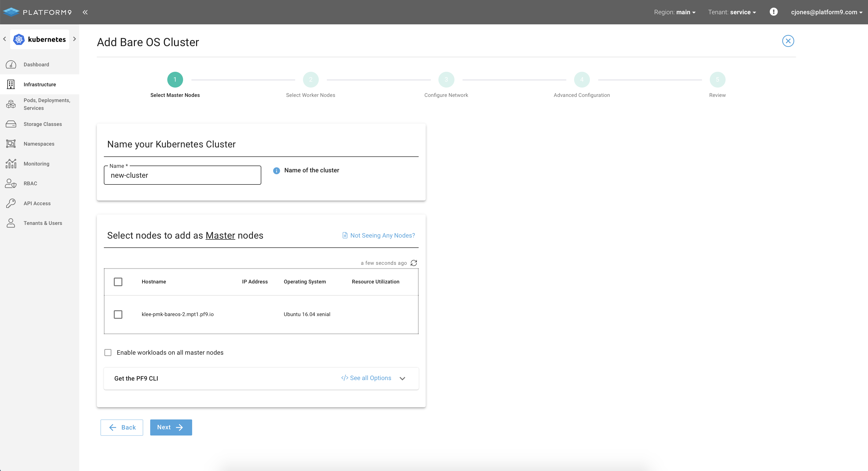Viewport: 868px width, 471px height.
Task: Click the Advanced Configuration step label
Action: [x=582, y=95]
